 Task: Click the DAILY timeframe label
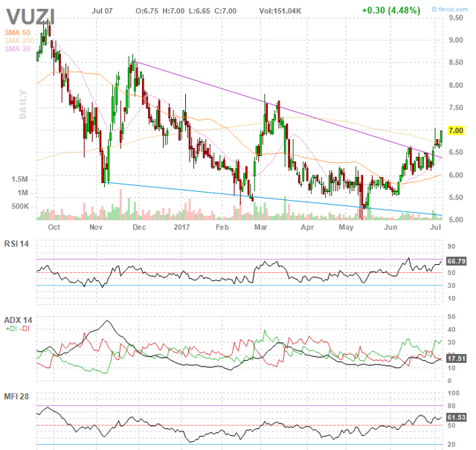click(23, 104)
